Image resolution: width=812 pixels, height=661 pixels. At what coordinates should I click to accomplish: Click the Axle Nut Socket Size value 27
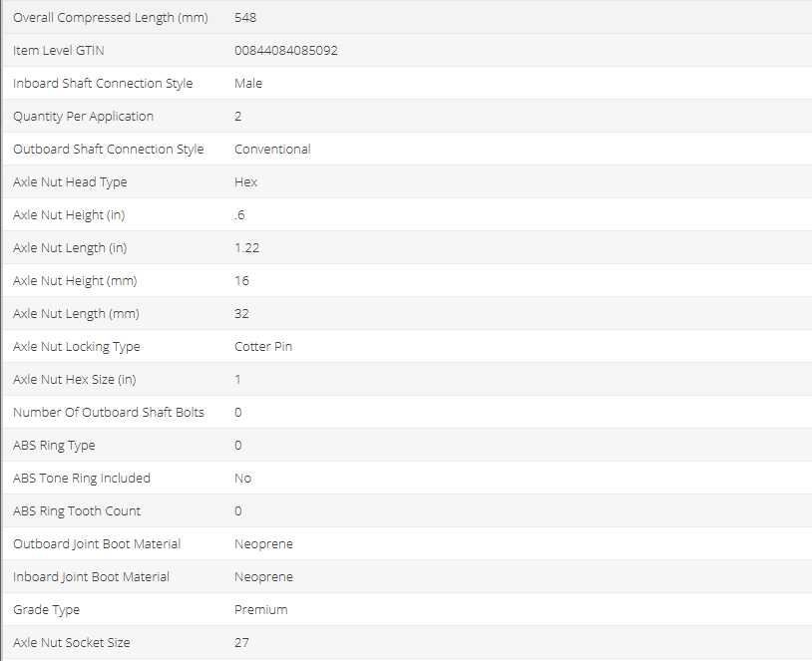click(241, 643)
